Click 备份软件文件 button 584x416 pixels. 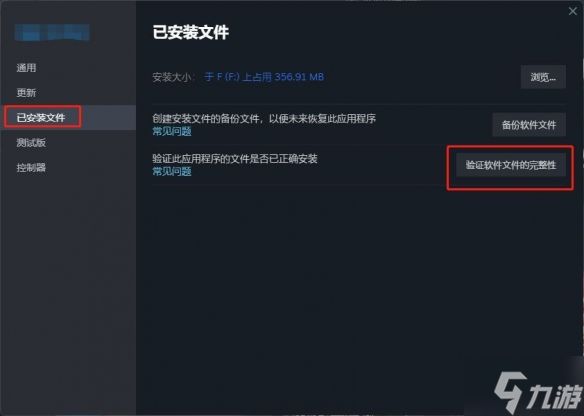(x=529, y=125)
